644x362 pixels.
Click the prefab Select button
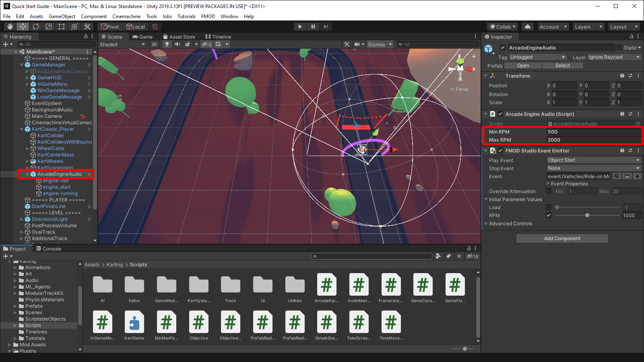tap(562, 66)
